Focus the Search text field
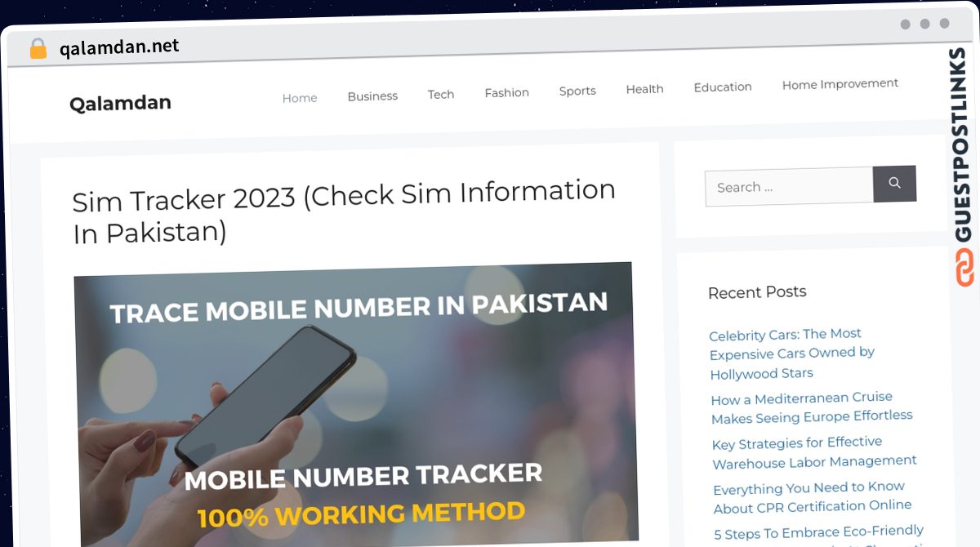 tap(789, 186)
